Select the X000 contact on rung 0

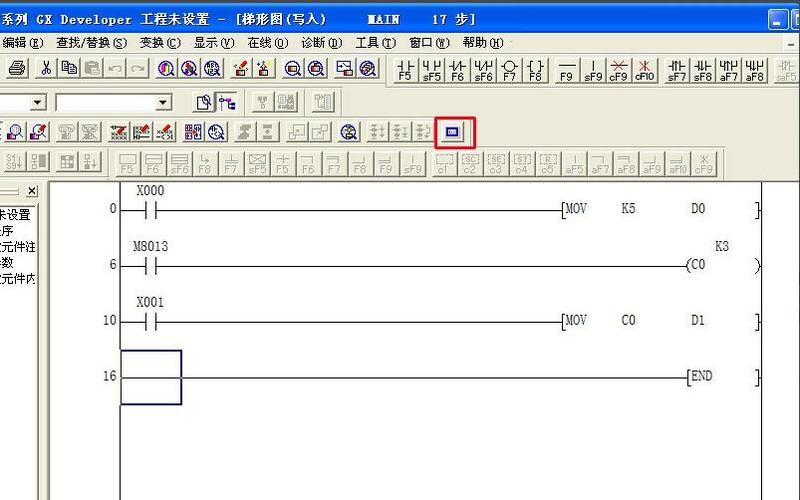[x=150, y=210]
